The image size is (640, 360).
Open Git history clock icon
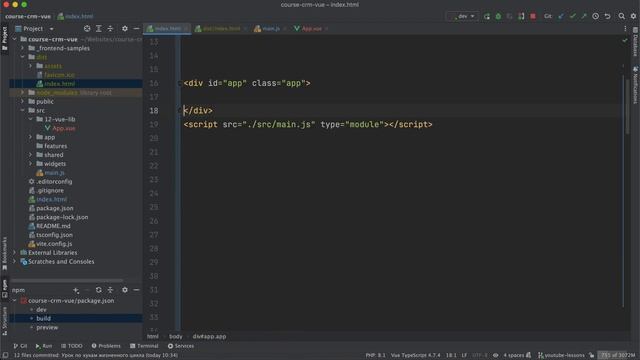point(596,16)
